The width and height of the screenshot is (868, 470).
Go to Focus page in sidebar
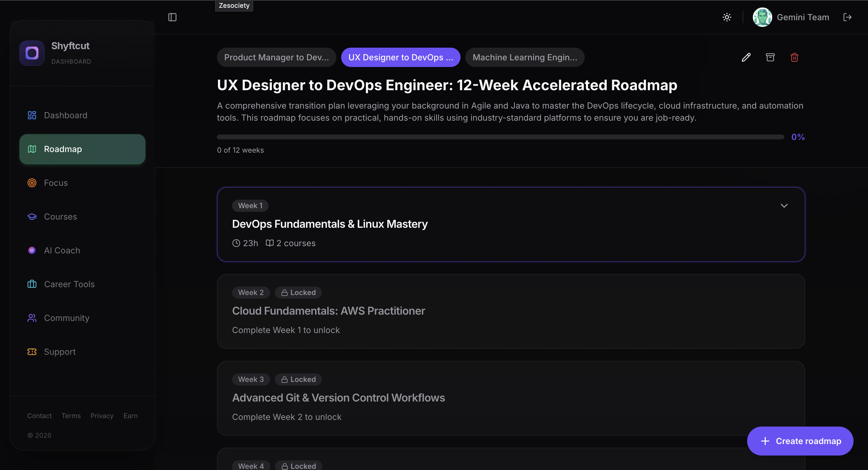coord(55,183)
